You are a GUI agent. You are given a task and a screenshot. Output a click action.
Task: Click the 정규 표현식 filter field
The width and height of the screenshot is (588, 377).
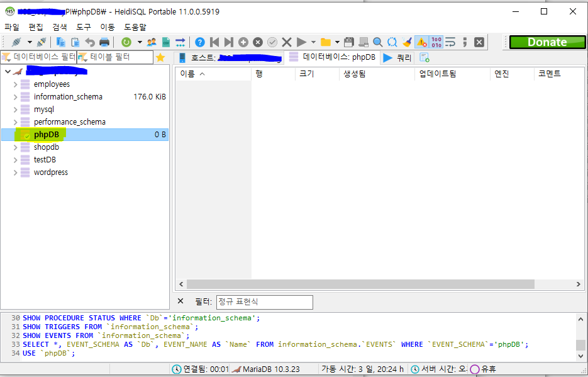pos(264,302)
